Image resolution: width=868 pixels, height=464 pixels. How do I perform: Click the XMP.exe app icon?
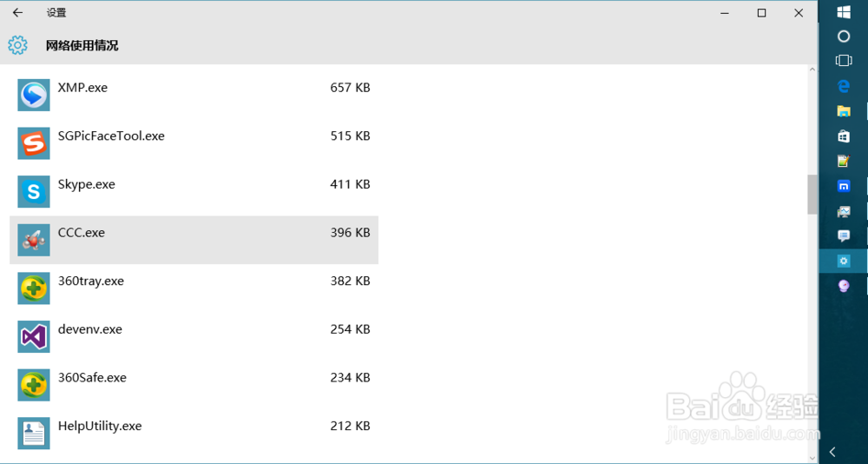34,95
